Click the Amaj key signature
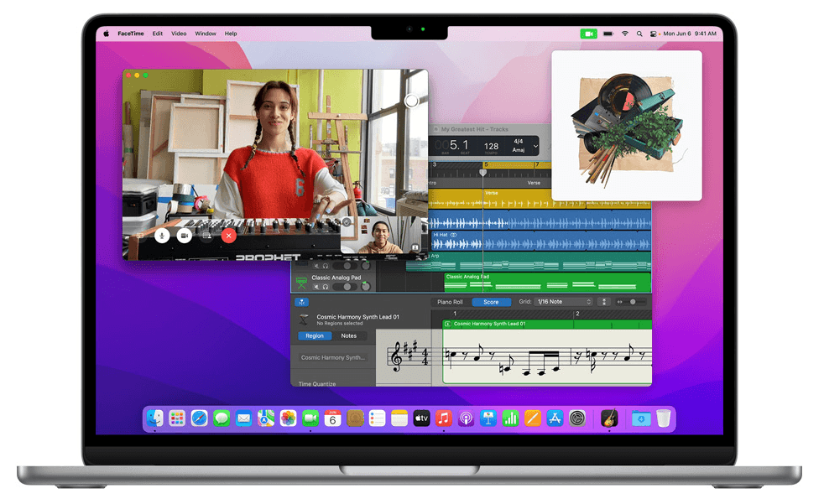 click(x=519, y=149)
